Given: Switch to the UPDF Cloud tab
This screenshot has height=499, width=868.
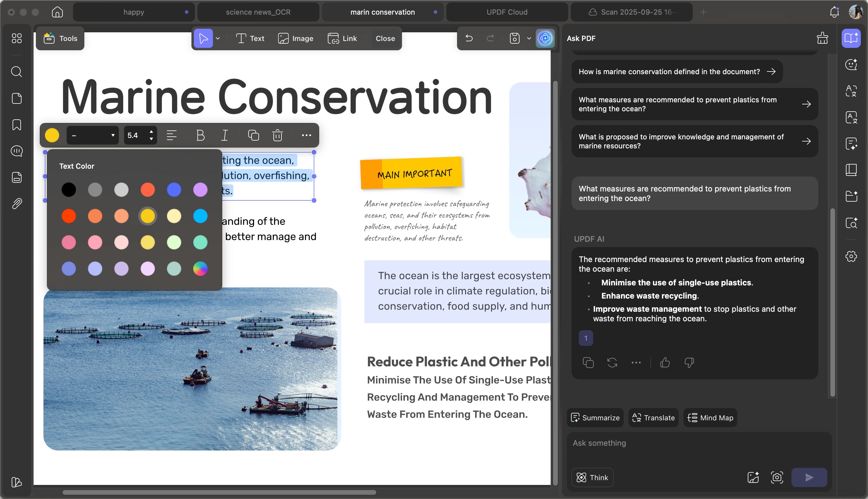Looking at the screenshot, I should click(x=507, y=12).
